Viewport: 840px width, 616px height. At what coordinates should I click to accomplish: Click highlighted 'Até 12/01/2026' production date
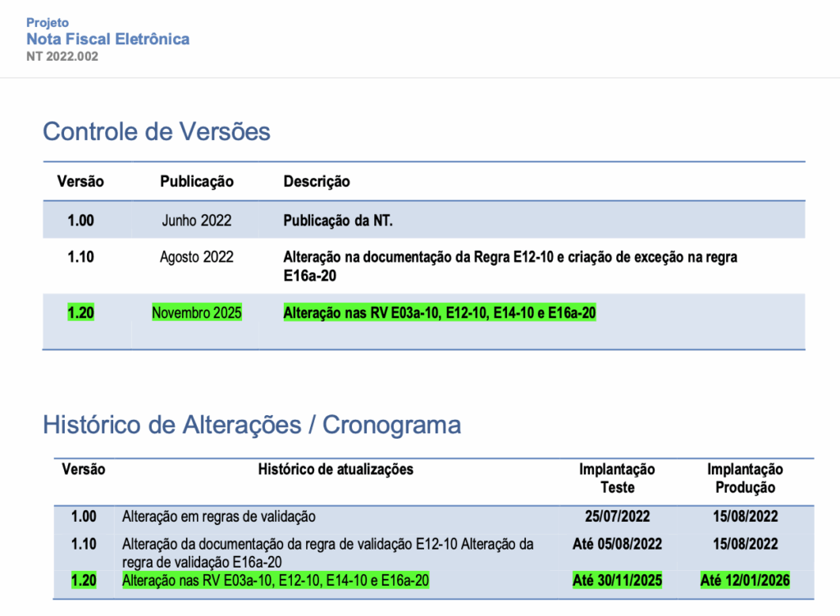click(745, 581)
